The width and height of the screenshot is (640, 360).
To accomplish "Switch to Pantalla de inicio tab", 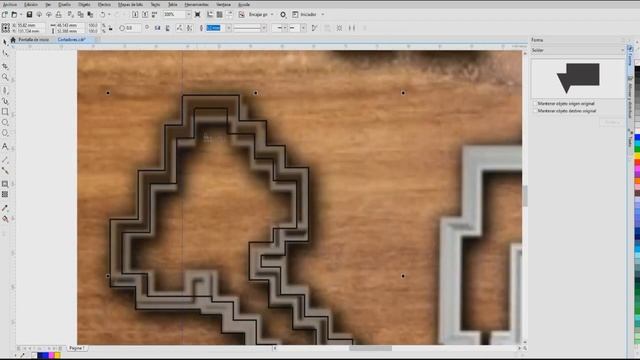I will pos(33,40).
